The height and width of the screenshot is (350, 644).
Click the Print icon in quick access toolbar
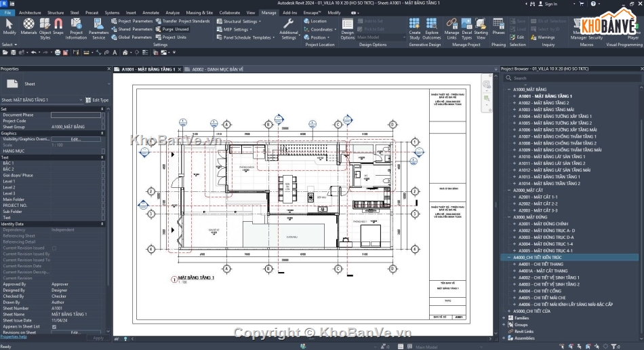pyautogui.click(x=58, y=53)
